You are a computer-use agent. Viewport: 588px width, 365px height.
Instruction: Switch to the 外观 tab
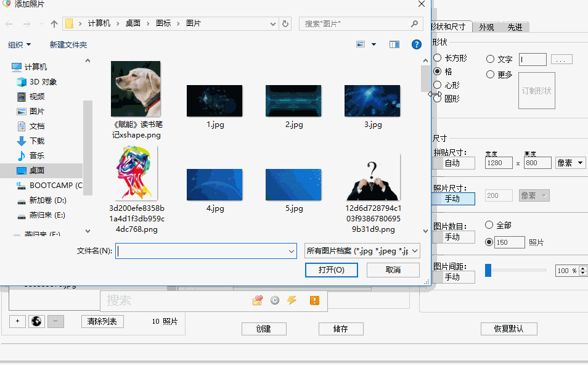pos(486,27)
